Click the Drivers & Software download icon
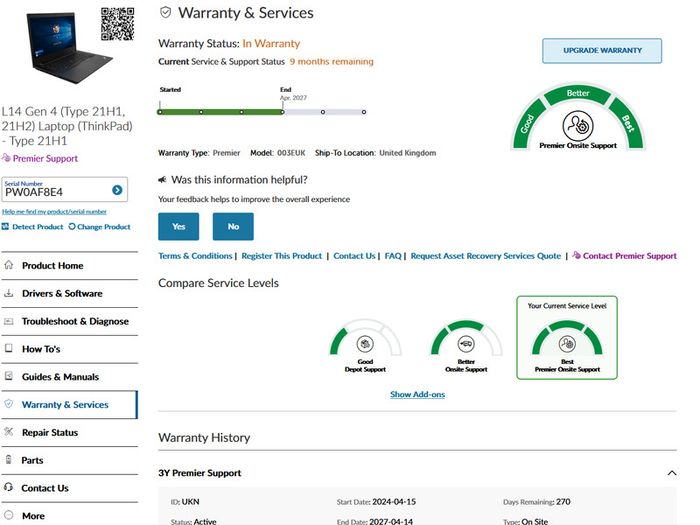Viewport: 700px width, 525px height. pyautogui.click(x=8, y=293)
